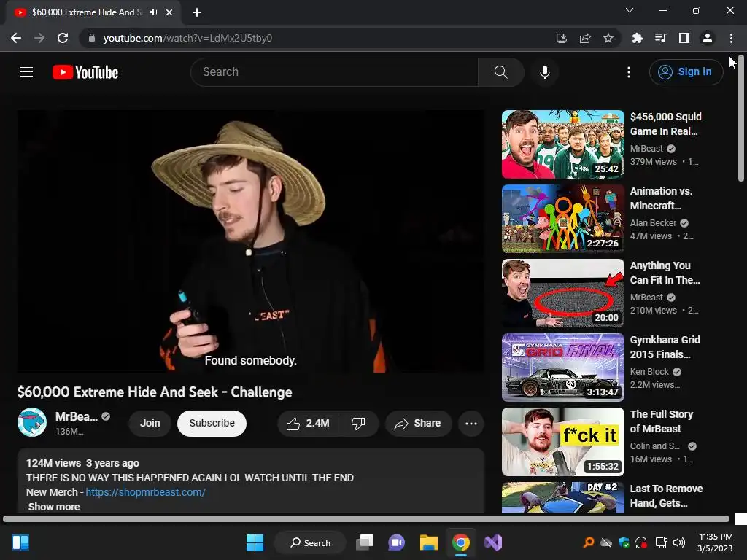747x560 pixels.
Task: Click the magnifier search button
Action: coord(500,72)
